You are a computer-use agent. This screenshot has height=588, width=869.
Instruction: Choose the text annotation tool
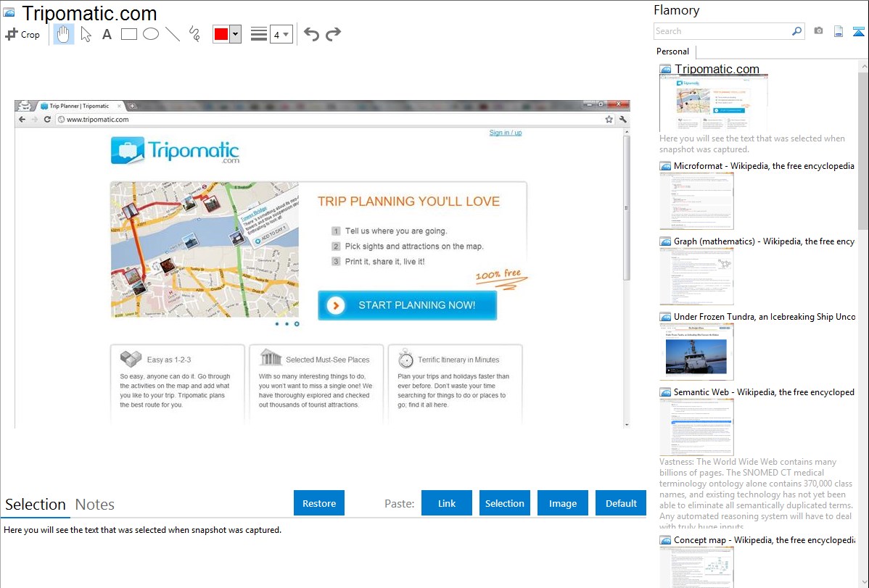coord(107,34)
